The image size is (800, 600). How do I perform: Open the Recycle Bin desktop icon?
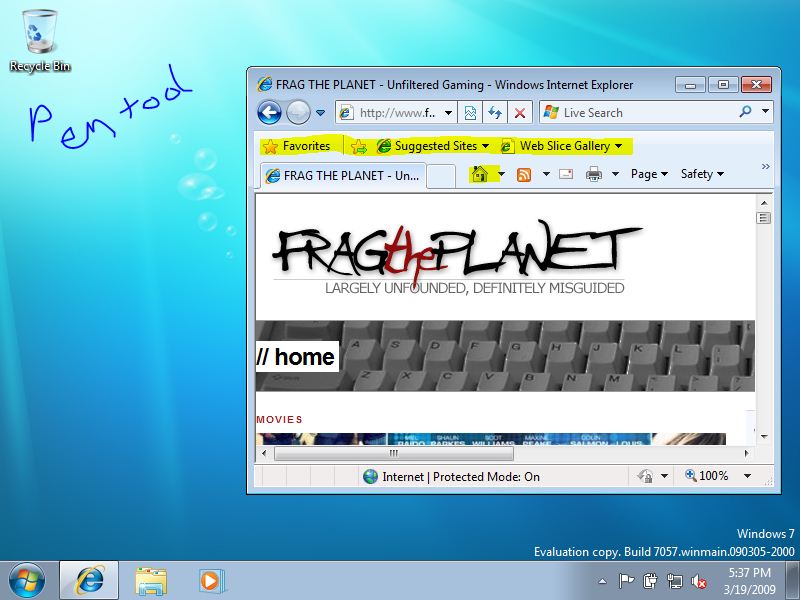pos(39,41)
